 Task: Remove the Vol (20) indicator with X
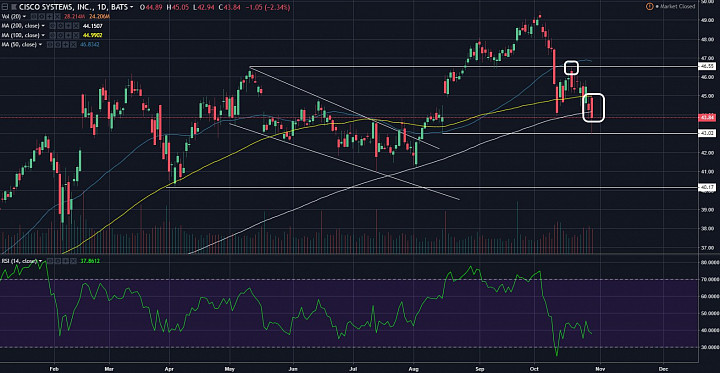pyautogui.click(x=57, y=17)
